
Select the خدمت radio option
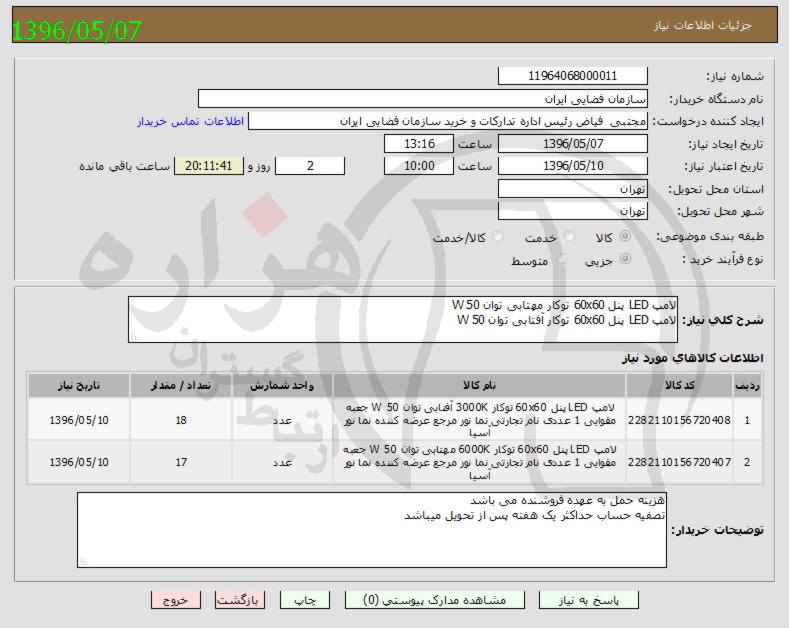(x=570, y=237)
